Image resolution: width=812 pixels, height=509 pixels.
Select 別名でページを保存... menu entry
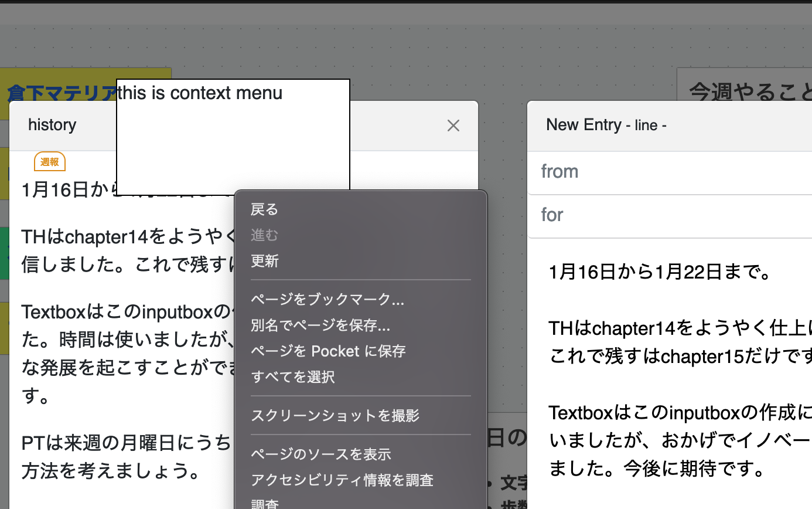(361, 325)
